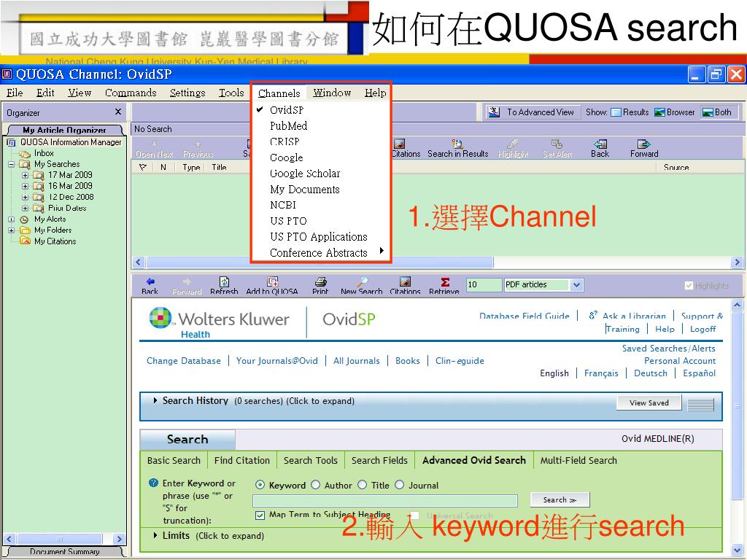Select the Title radio button

(x=363, y=485)
